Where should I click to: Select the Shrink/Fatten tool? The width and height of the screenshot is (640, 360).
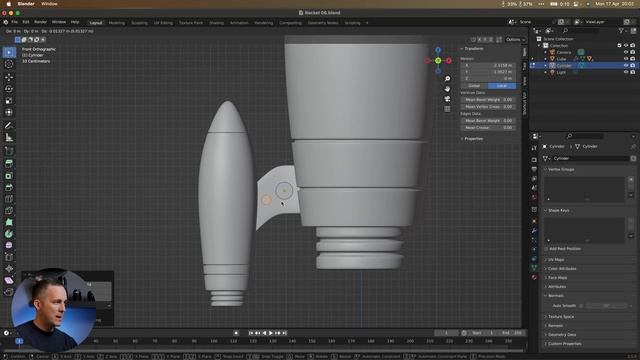(9, 269)
